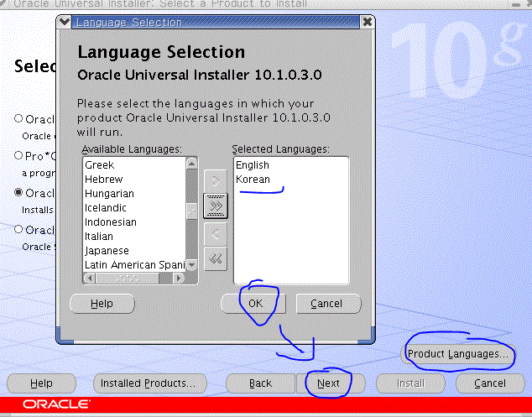This screenshot has width=532, height=417.
Task: Open Installed Products in installer window
Action: (x=150, y=383)
